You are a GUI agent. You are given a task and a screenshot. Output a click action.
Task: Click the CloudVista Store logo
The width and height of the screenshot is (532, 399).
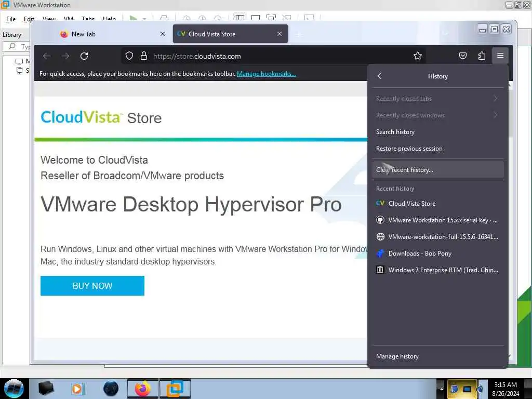101,117
